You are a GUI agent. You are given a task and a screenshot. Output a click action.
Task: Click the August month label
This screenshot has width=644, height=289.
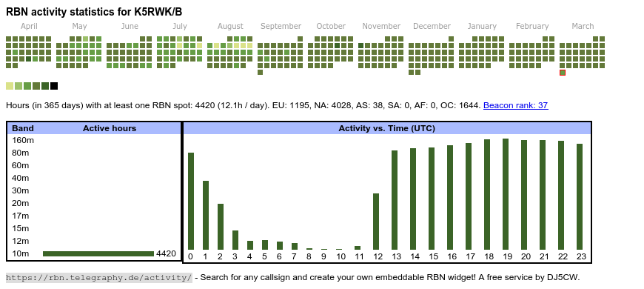point(230,27)
